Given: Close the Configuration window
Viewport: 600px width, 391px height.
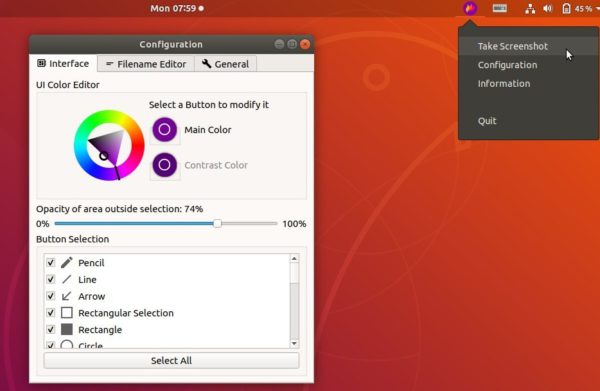Looking at the screenshot, I should [305, 44].
